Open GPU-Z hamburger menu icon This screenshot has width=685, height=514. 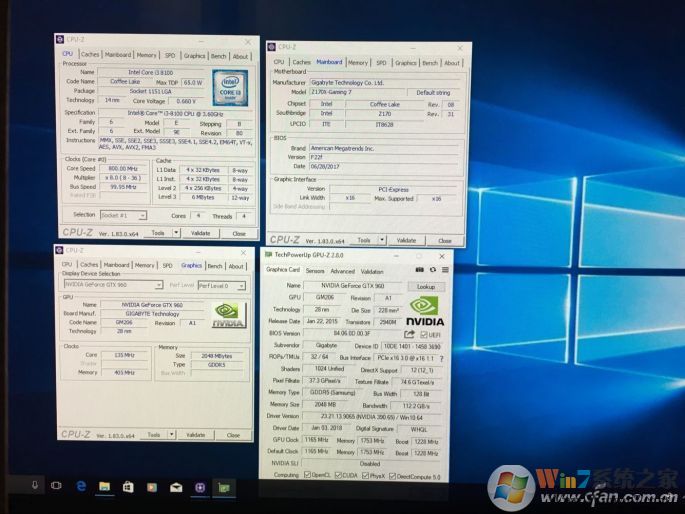(x=445, y=270)
